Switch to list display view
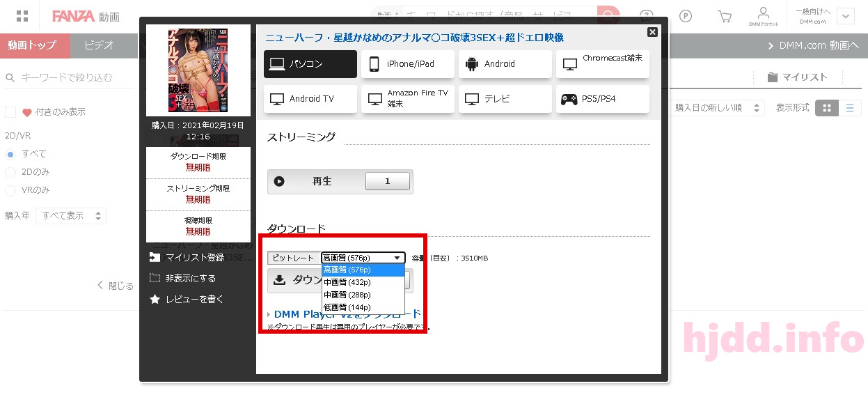The width and height of the screenshot is (868, 395). coord(850,108)
